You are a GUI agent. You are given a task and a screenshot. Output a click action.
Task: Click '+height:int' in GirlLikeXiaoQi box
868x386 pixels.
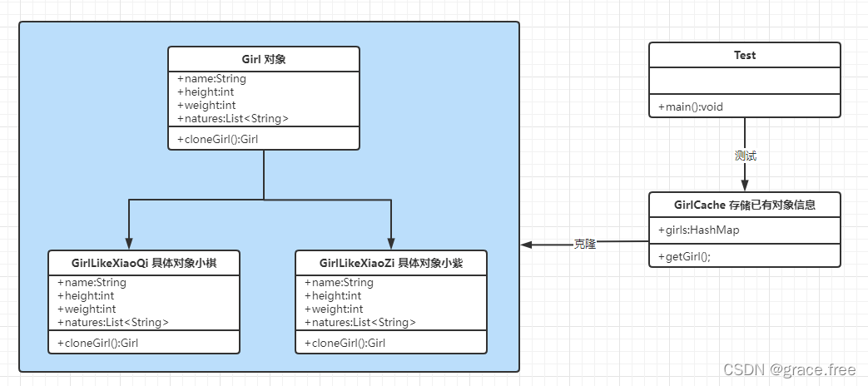(x=85, y=296)
